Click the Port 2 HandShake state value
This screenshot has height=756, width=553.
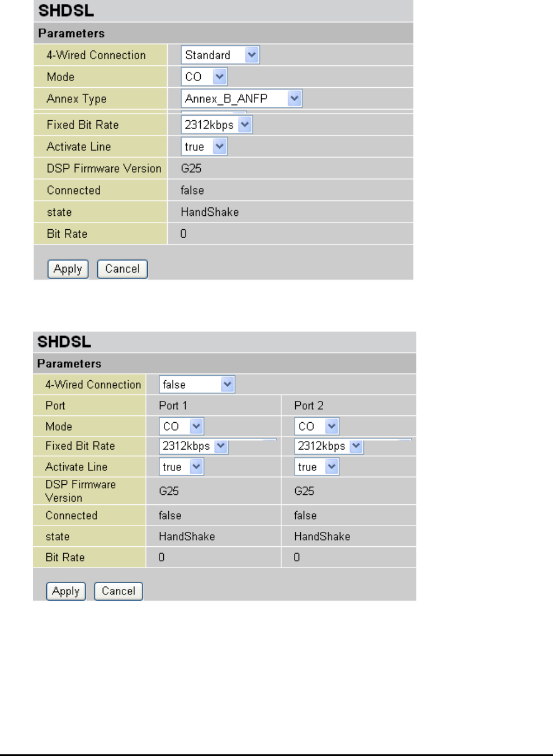[322, 537]
